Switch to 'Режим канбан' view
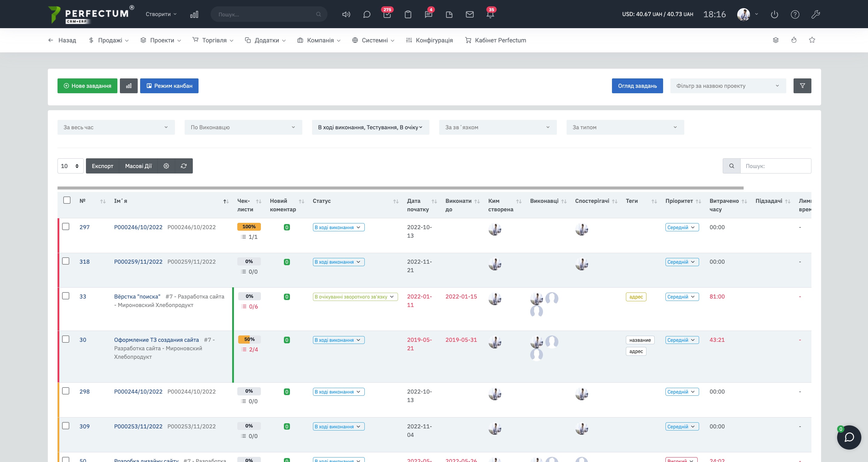Screen dimensions: 868x462 tap(169, 86)
